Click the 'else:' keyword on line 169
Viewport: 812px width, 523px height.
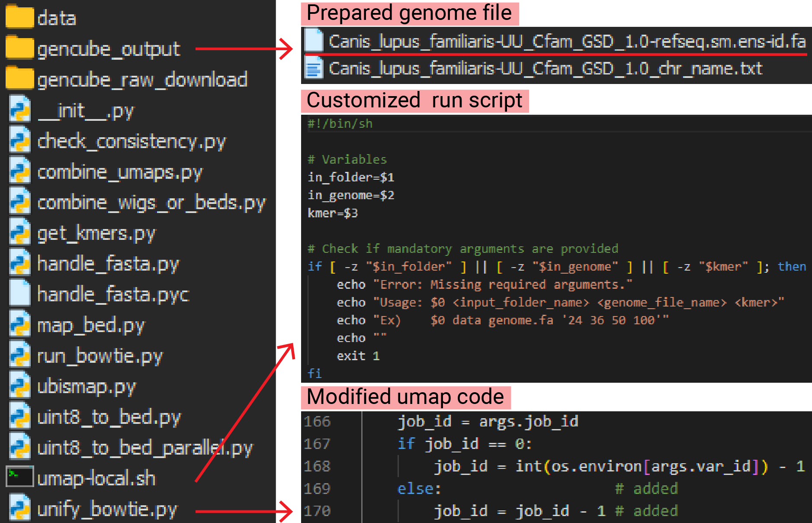[x=419, y=489]
